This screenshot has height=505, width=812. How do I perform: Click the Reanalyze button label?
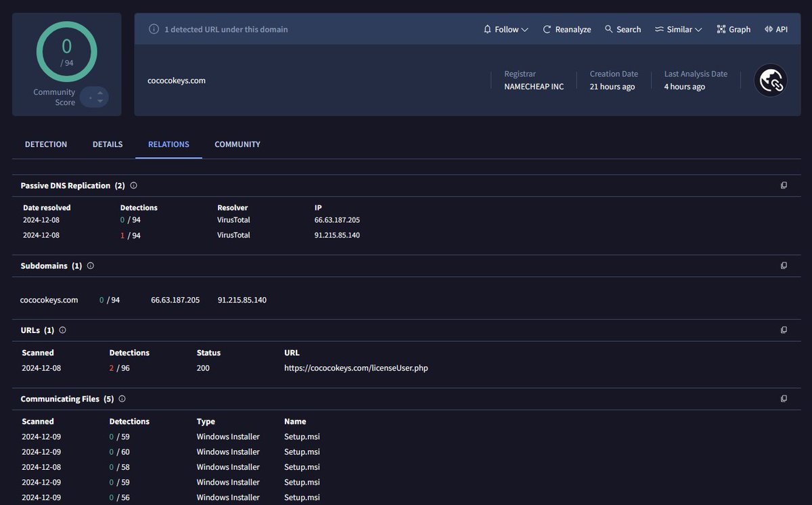pyautogui.click(x=573, y=30)
